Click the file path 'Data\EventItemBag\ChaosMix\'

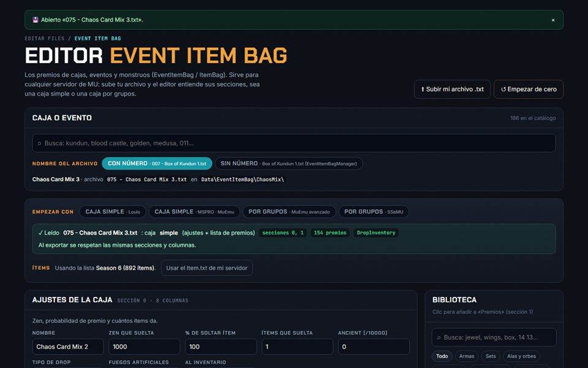243,180
